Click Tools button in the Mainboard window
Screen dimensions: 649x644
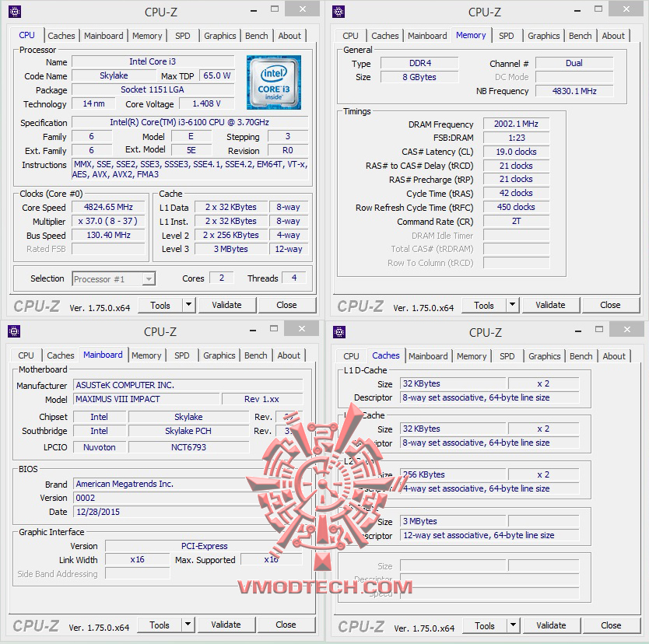160,625
